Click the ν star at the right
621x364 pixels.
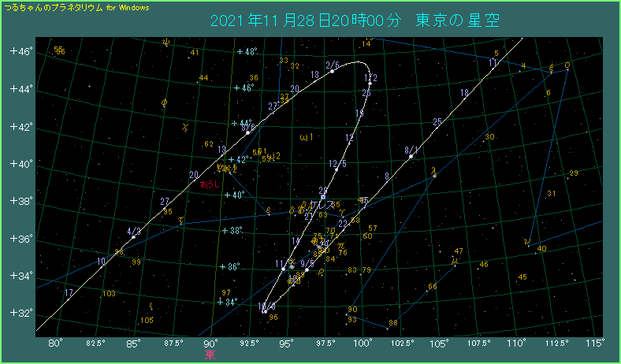(x=526, y=239)
